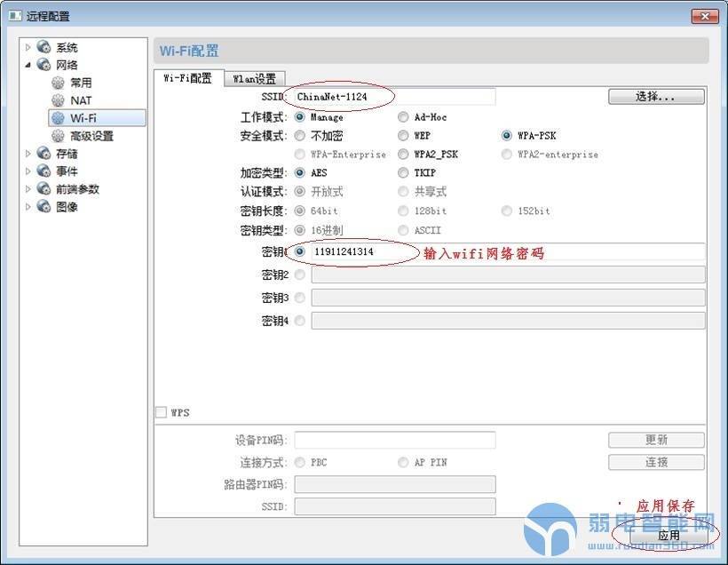Screen dimensions: 728x565
Task: Select the Ad-Hoc work mode radio button
Action: point(403,117)
